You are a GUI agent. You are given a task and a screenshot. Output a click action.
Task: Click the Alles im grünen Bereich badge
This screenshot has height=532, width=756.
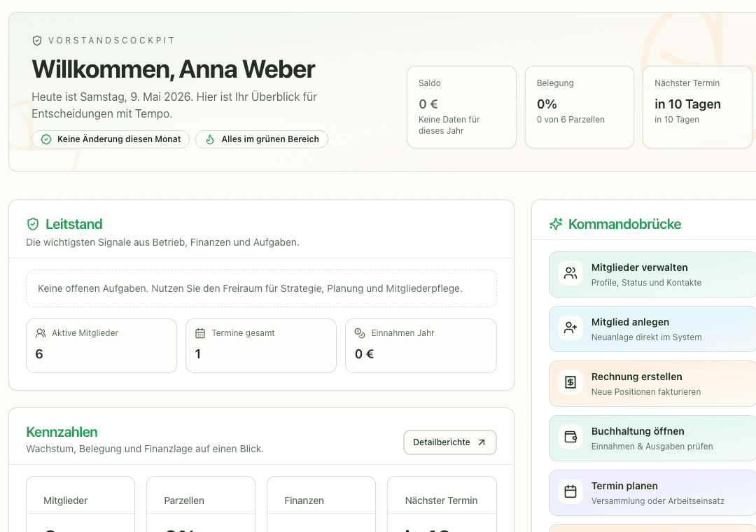tap(262, 139)
